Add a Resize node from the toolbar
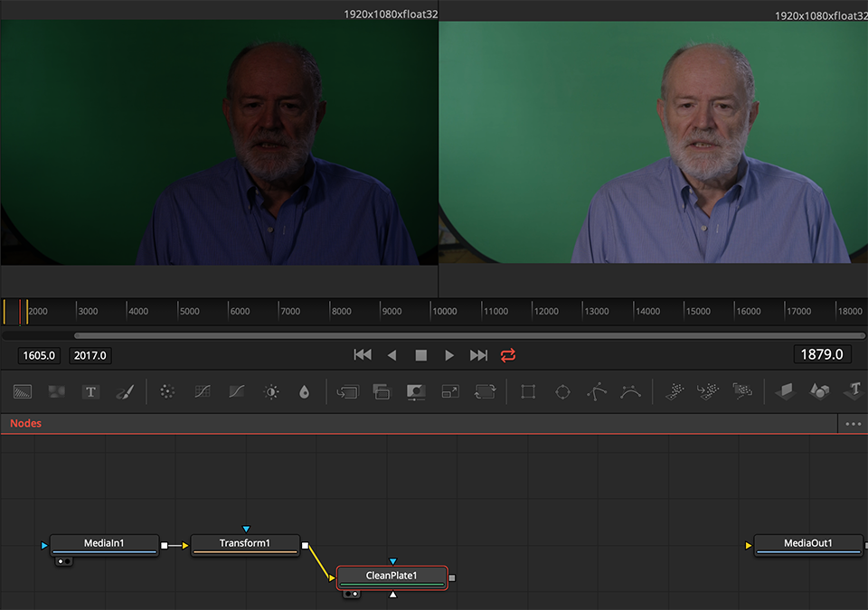This screenshot has width=868, height=610. coord(450,392)
